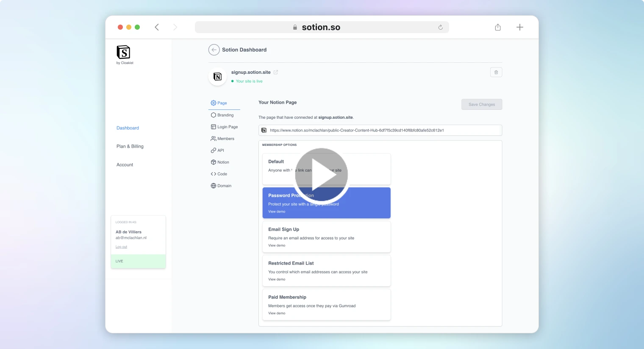Click the yellow minimize window button
This screenshot has width=644, height=349.
[129, 27]
